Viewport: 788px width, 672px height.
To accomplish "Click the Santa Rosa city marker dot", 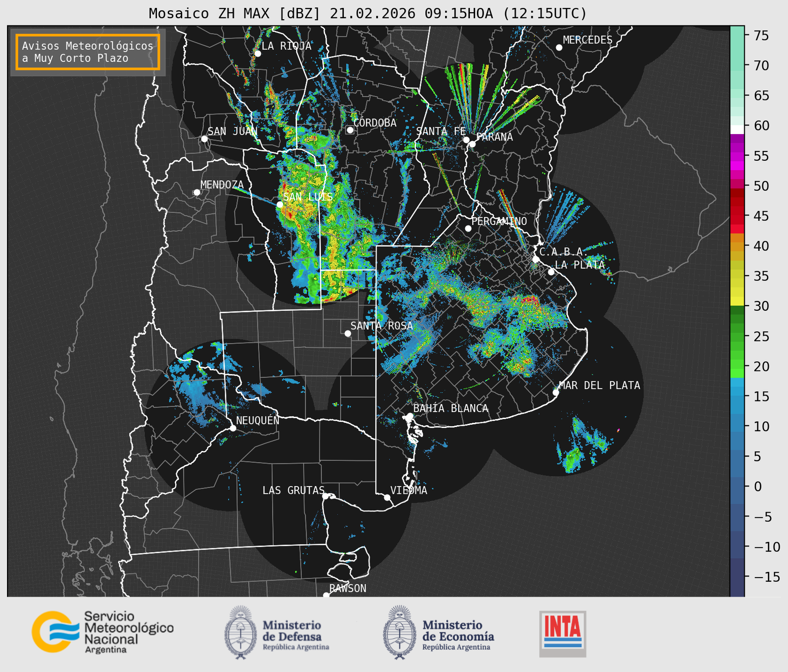I will (348, 333).
